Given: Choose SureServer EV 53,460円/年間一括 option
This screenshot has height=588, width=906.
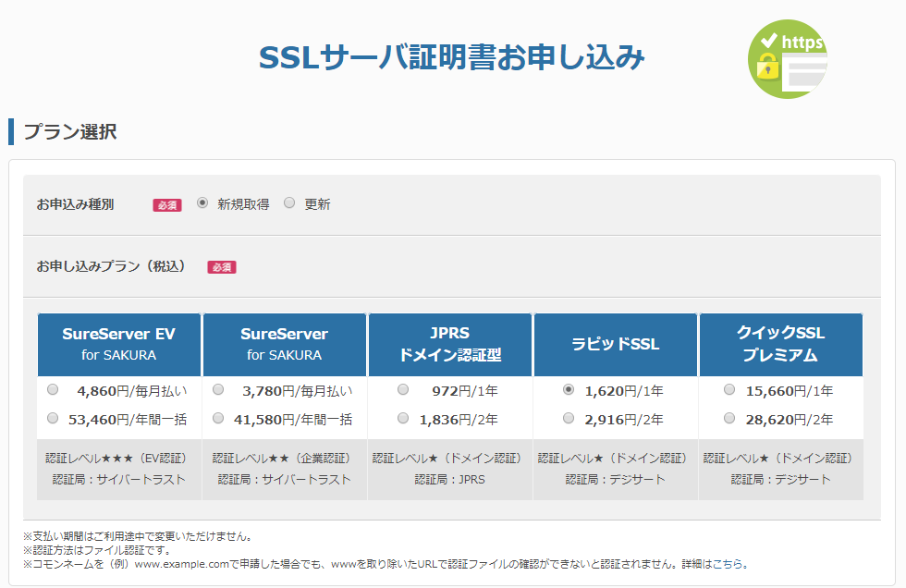Looking at the screenshot, I should click(x=53, y=418).
